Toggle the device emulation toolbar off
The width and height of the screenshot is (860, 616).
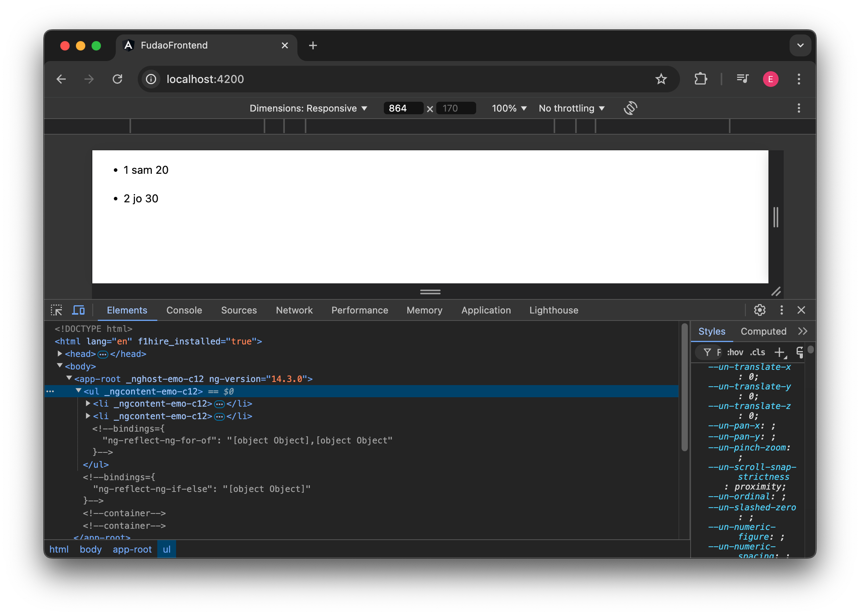click(x=78, y=310)
